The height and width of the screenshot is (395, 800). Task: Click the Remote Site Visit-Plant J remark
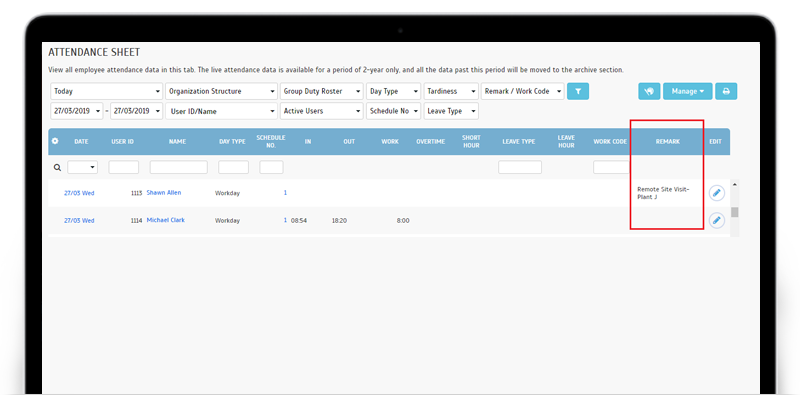coord(663,193)
